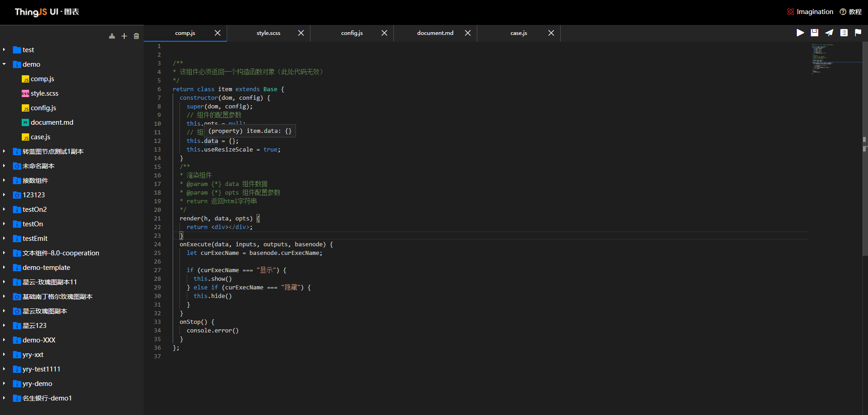The width and height of the screenshot is (868, 415).
Task: Expand the test folder arrow
Action: coord(4,50)
